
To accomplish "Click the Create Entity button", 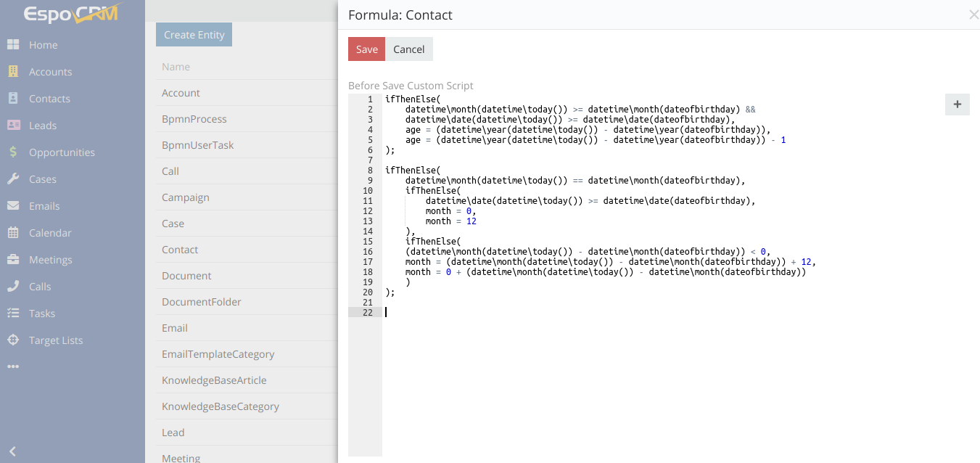I will 194,35.
